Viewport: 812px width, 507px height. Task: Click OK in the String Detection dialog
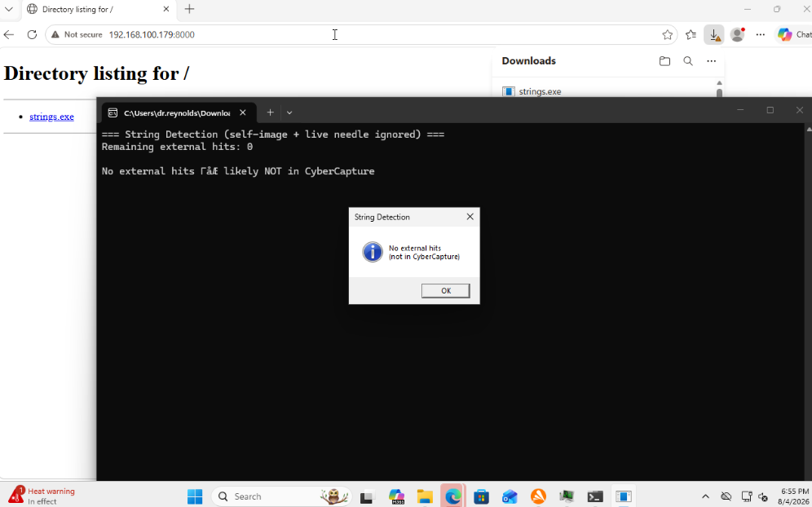[445, 290]
